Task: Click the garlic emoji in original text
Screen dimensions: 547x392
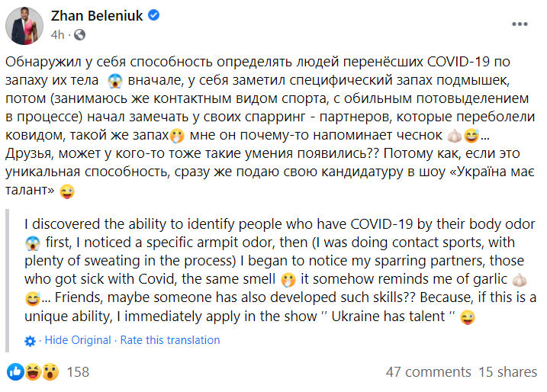Action: (x=475, y=138)
